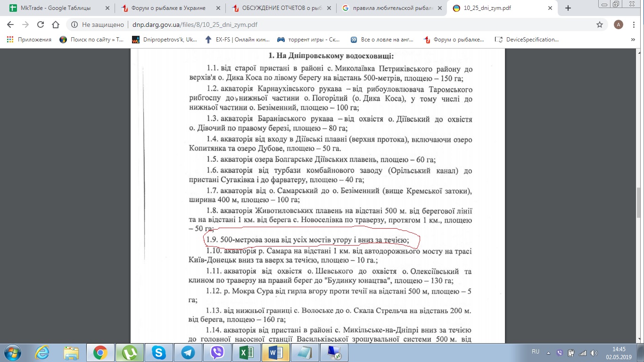Reload the PDF page
Image resolution: width=644 pixels, height=362 pixels.
tap(40, 25)
